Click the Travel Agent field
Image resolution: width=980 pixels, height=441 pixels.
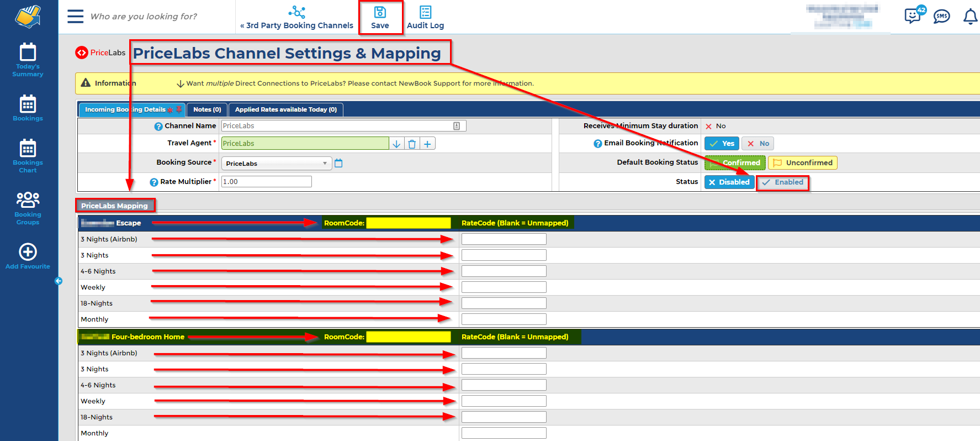point(305,144)
